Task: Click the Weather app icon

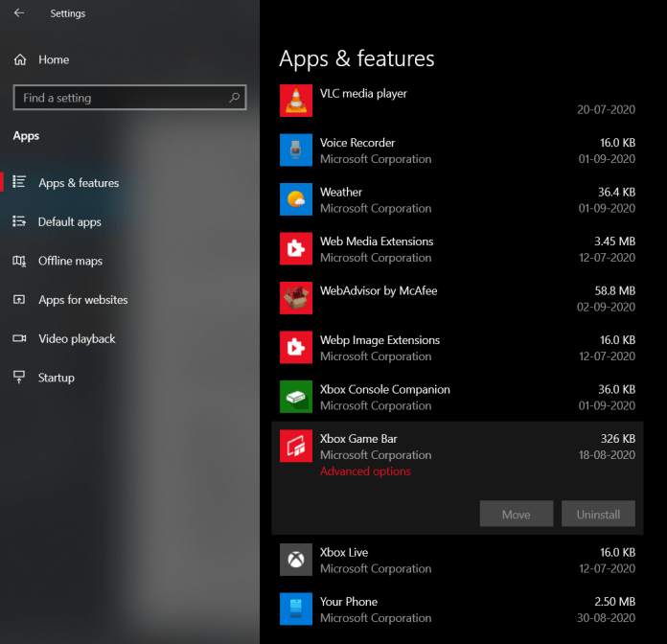Action: tap(296, 199)
